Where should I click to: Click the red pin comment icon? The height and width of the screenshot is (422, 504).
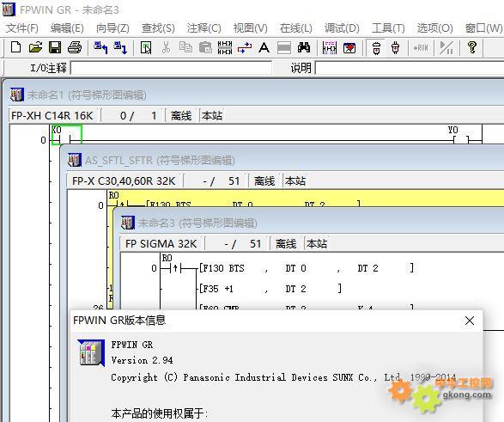(349, 47)
